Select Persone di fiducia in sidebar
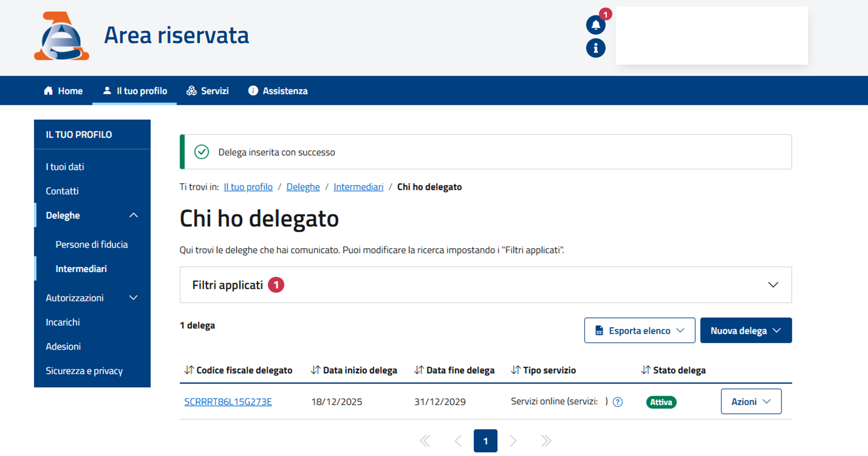 (x=92, y=244)
